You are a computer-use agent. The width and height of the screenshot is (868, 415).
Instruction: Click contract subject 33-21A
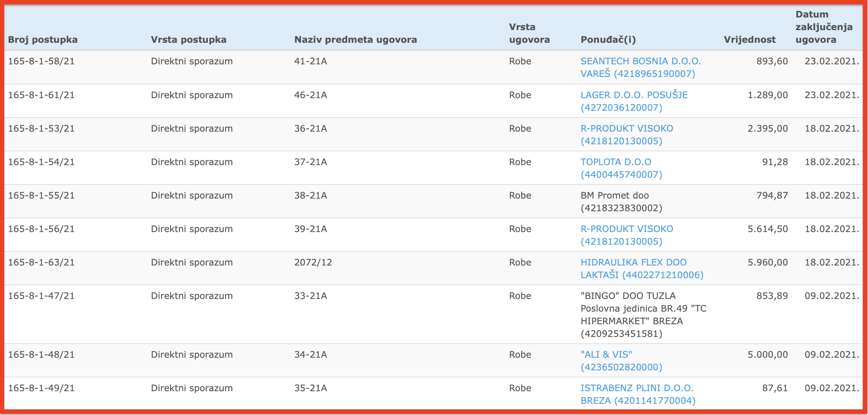(x=310, y=296)
